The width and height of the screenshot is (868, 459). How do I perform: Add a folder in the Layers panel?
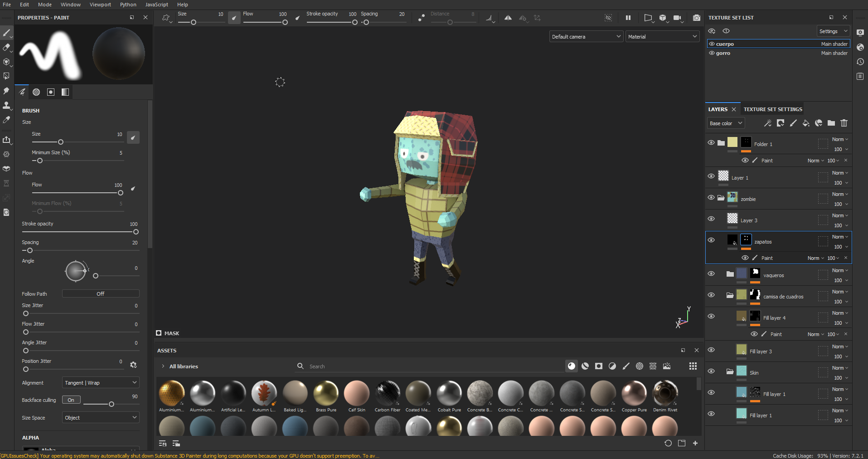(x=831, y=123)
